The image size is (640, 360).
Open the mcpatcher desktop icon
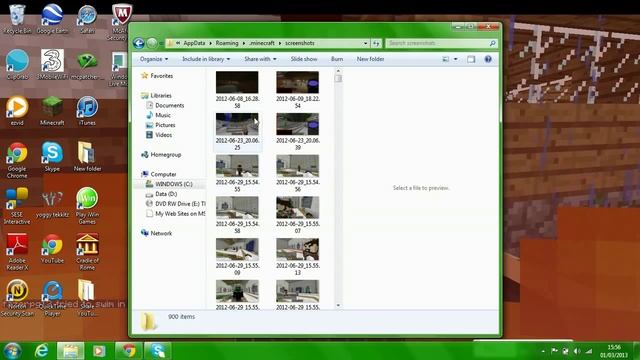click(87, 65)
